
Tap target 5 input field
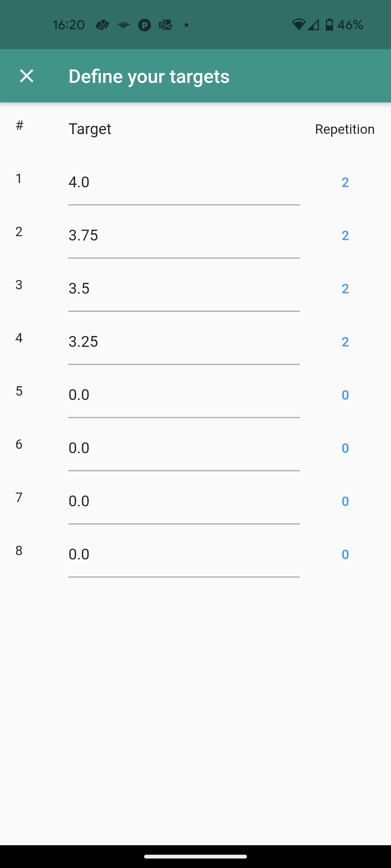tap(184, 395)
